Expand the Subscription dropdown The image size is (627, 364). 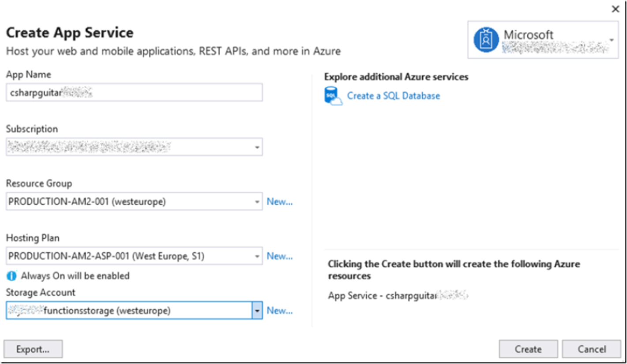[257, 147]
